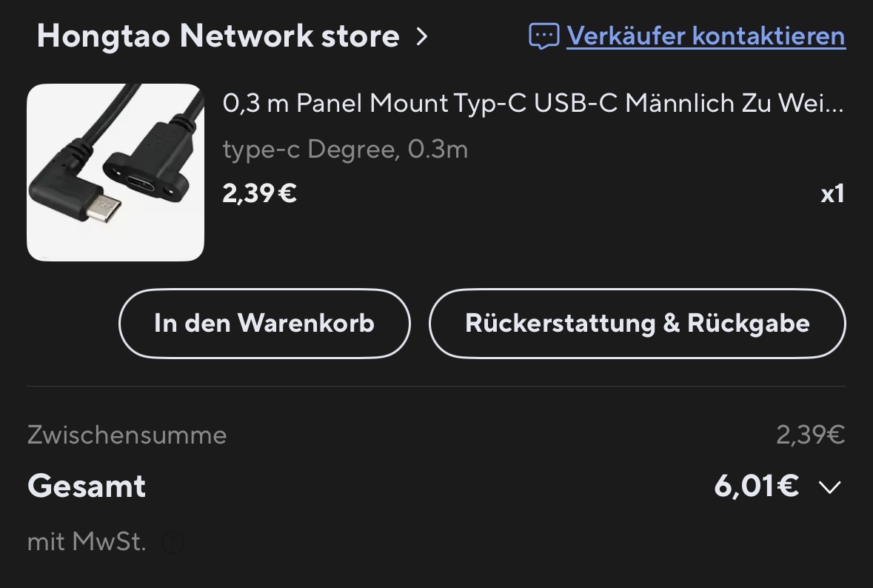Tap the faint info icon beside mit MwSt.

coord(173,543)
